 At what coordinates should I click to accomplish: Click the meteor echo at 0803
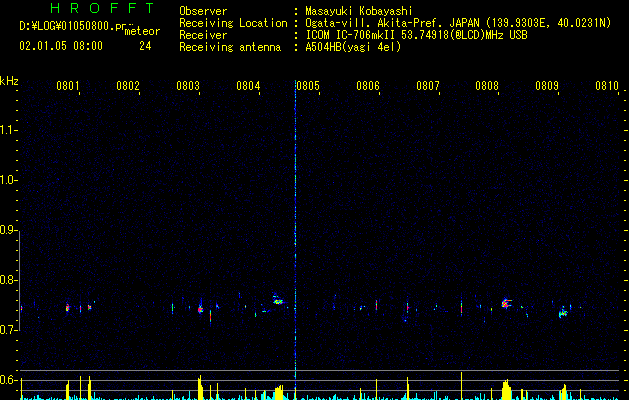[x=201, y=309]
